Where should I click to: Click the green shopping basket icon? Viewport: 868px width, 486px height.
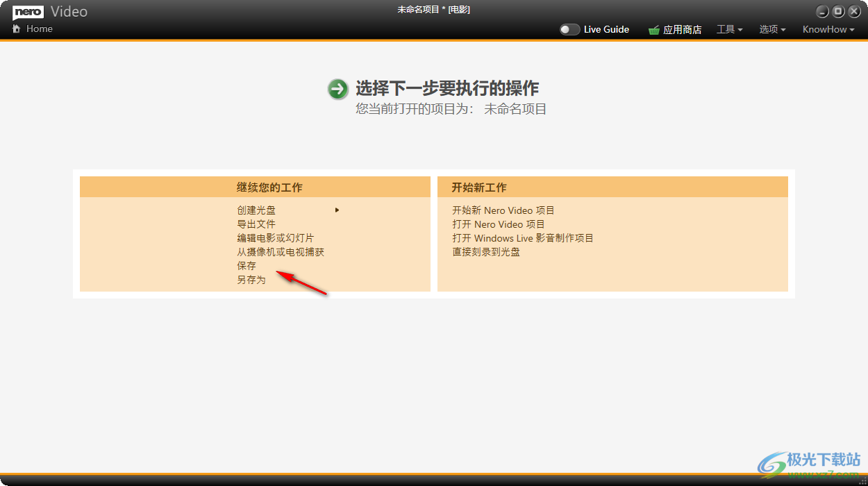coord(654,30)
